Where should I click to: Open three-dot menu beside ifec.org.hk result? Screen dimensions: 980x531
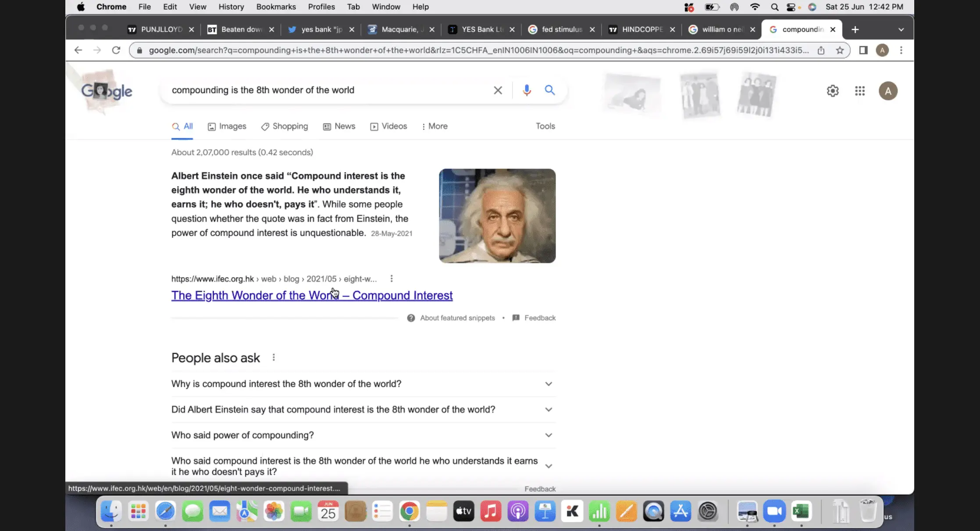[x=392, y=279]
